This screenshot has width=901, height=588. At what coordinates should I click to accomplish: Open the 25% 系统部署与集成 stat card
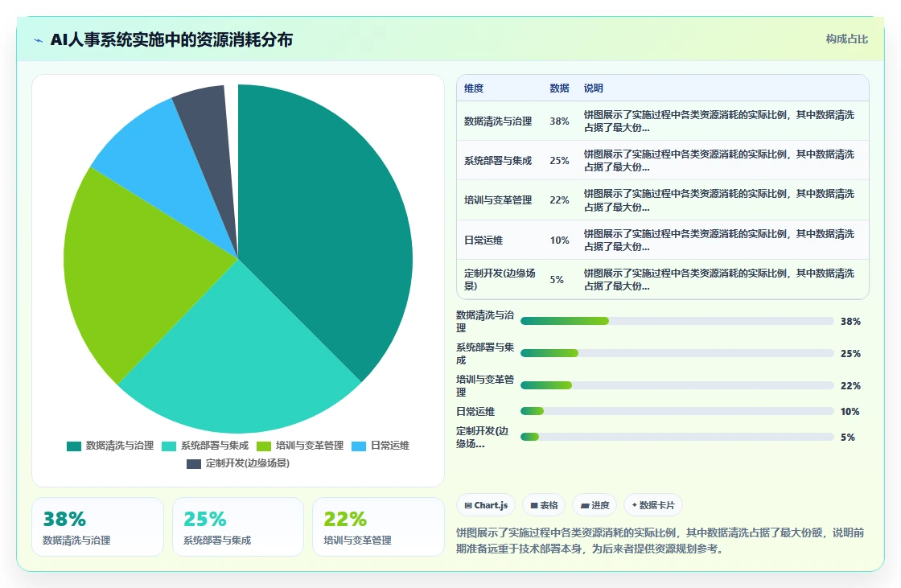point(238,527)
